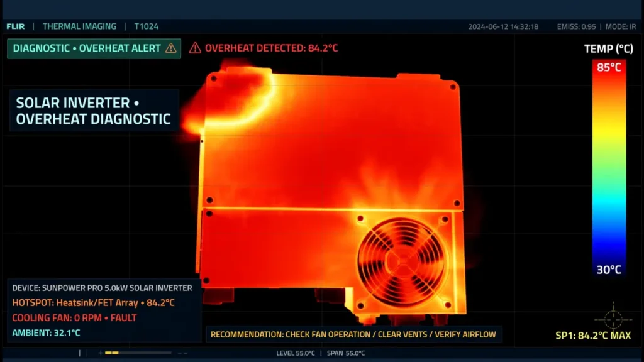
Task: Click the DIAGNOSTIC • OVERHEAT ALERT banner
Action: 94,48
